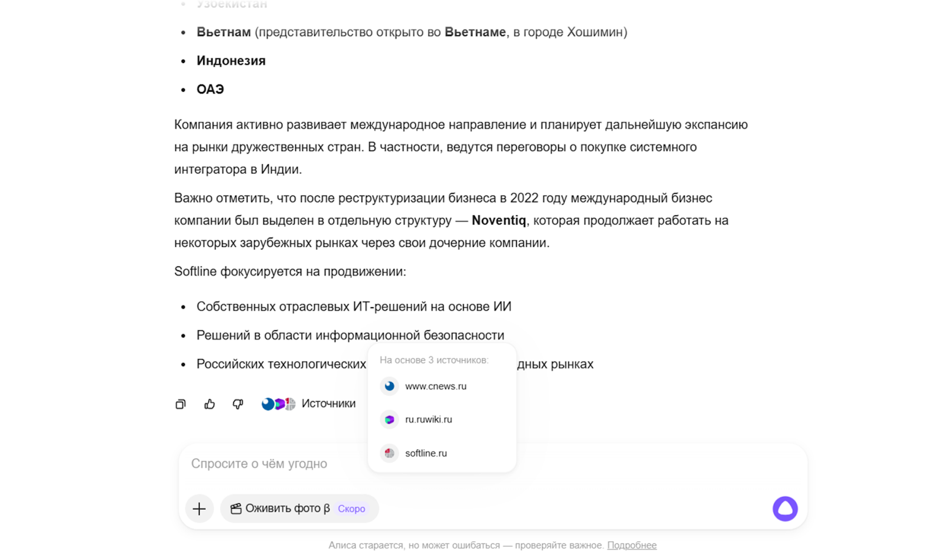Click the stacked source favicons cluster
This screenshot has width=945, height=560.
click(278, 404)
